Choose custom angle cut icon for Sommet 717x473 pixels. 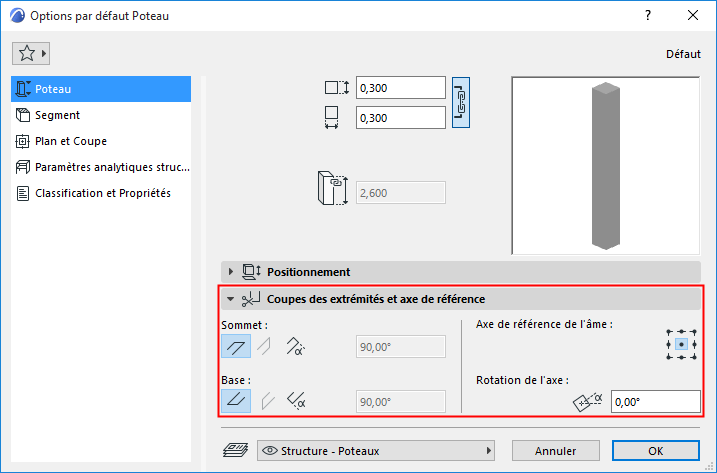(x=295, y=347)
